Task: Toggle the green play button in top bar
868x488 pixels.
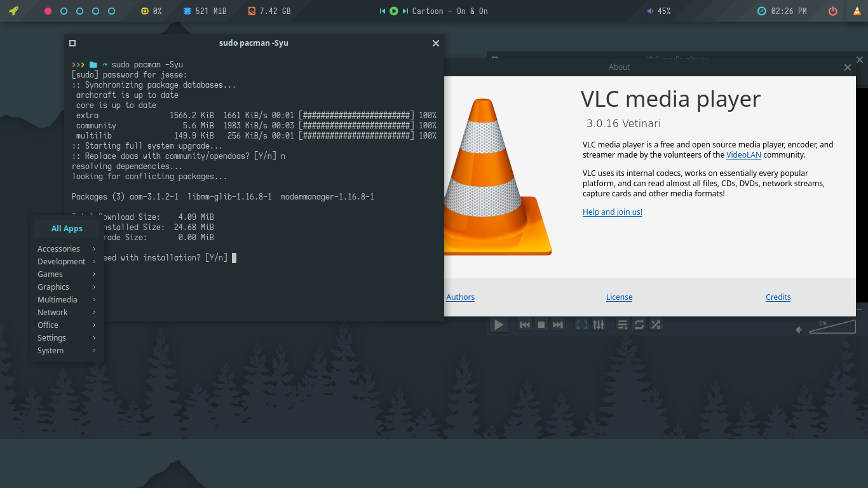Action: pos(393,11)
